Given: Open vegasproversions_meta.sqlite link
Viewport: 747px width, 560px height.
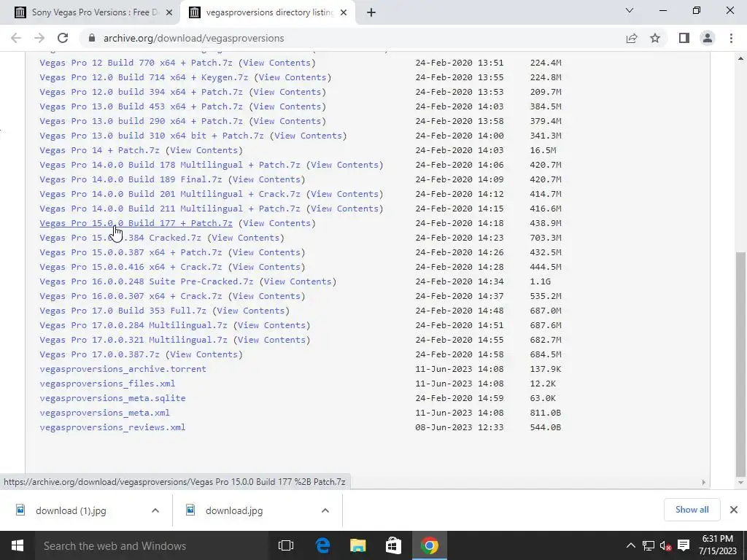Looking at the screenshot, I should 112,398.
